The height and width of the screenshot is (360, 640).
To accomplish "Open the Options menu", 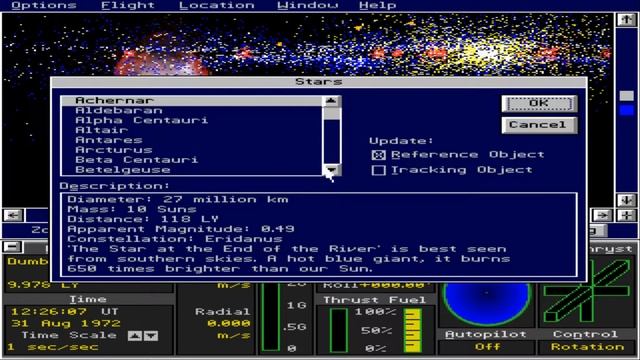I will [x=44, y=5].
